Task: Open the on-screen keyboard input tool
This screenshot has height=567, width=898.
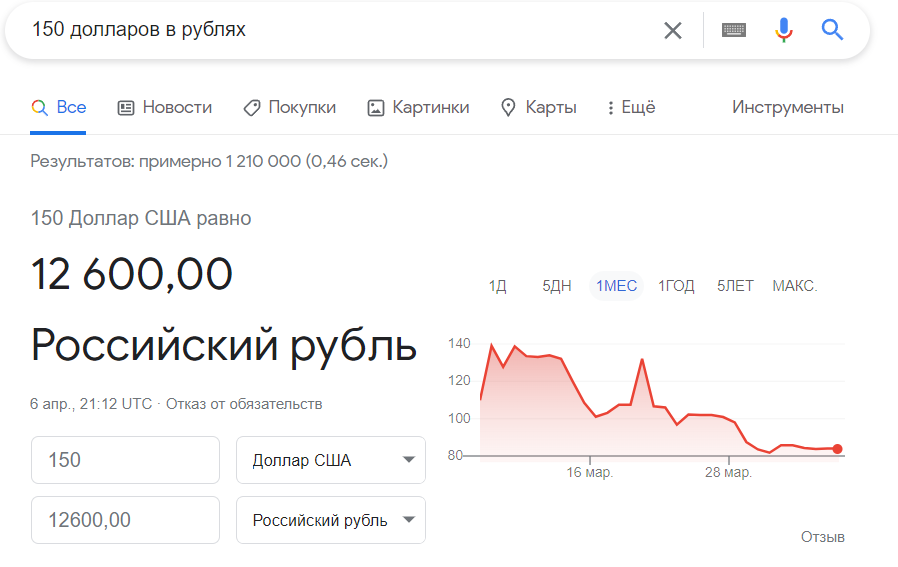Action: [734, 30]
